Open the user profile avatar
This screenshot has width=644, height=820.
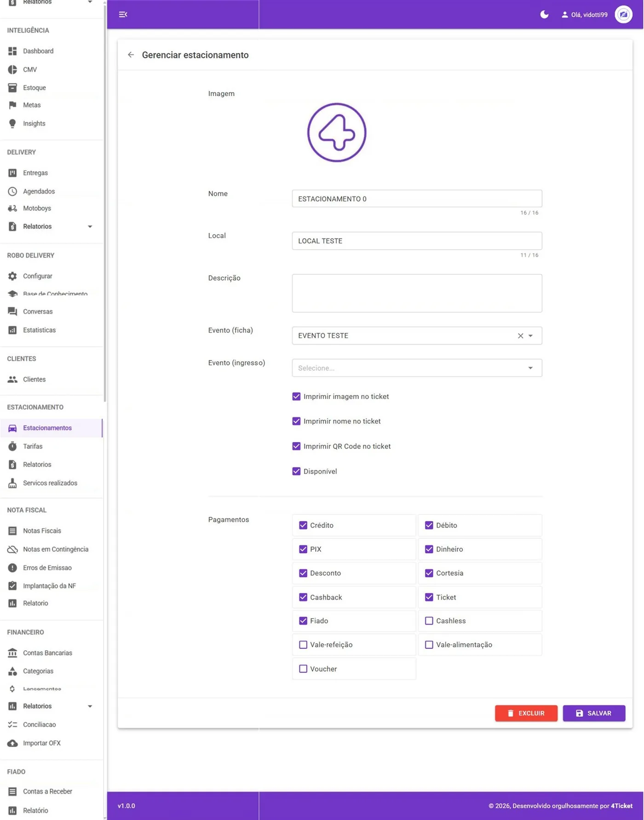coord(623,14)
